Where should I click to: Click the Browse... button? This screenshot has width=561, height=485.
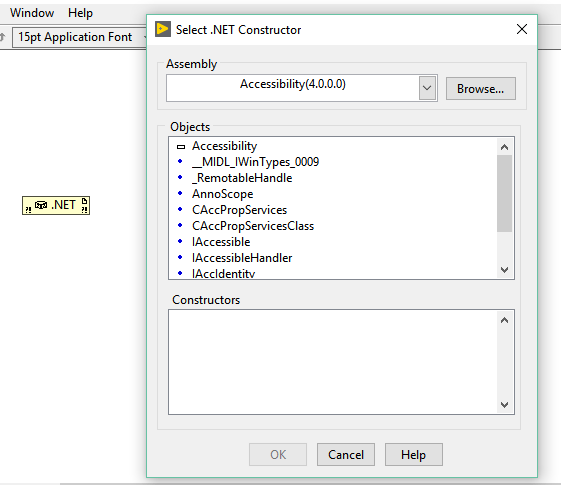coord(480,89)
